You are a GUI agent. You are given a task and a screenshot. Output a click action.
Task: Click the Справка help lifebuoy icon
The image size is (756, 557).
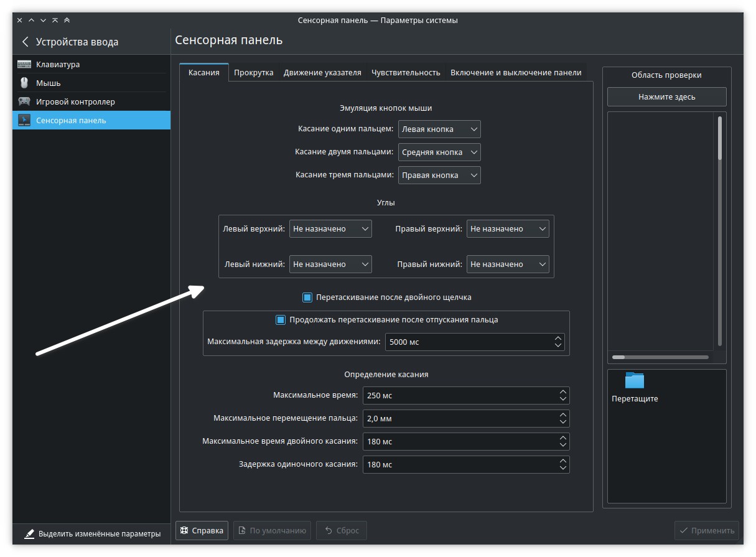coord(184,531)
